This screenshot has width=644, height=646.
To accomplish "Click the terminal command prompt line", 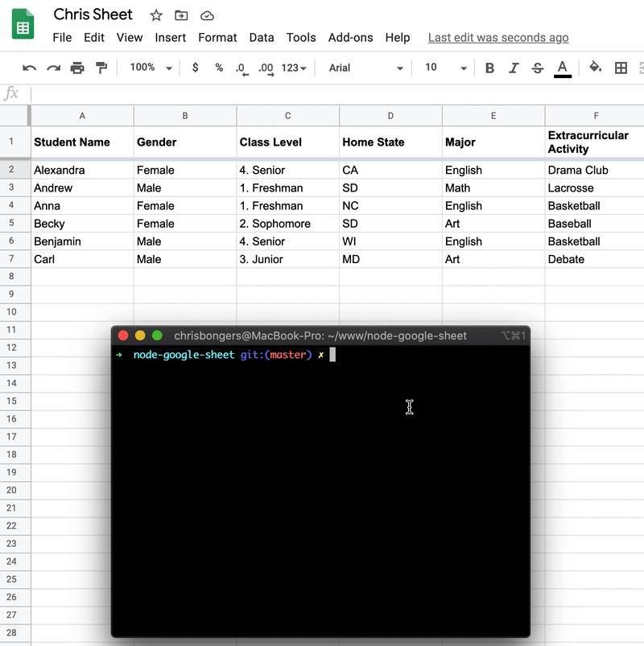I will click(320, 355).
